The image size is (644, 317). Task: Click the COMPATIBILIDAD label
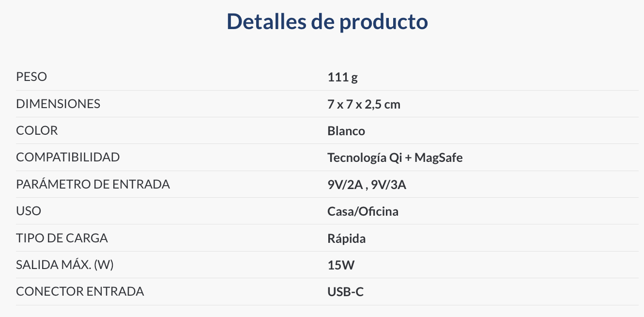[68, 158]
